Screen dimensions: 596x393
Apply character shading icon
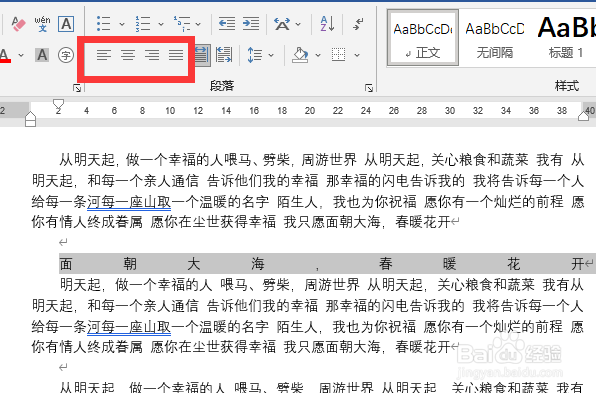pyautogui.click(x=42, y=55)
